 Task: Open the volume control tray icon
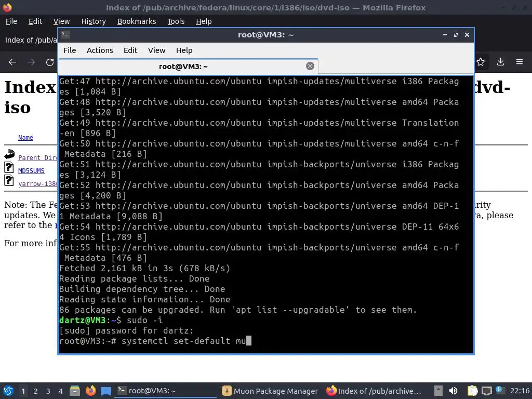tap(453, 391)
